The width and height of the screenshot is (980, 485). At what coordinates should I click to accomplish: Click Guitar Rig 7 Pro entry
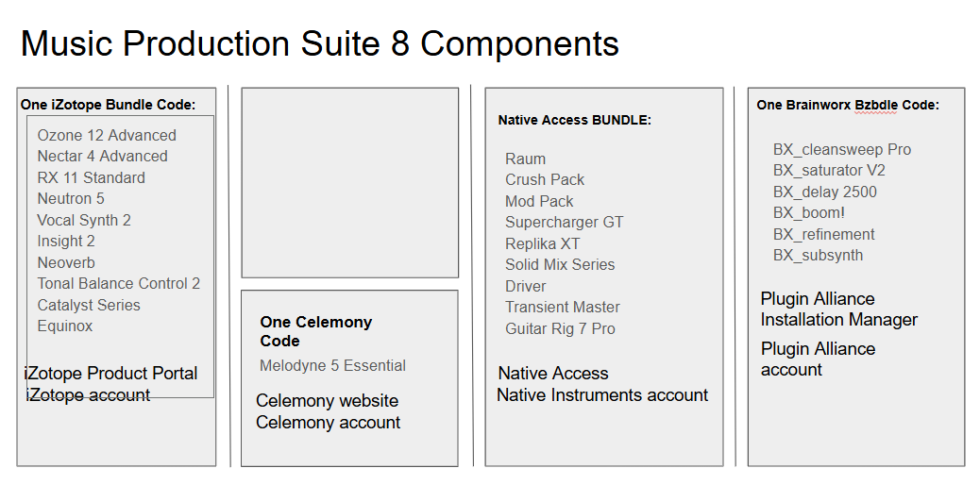[x=560, y=328]
